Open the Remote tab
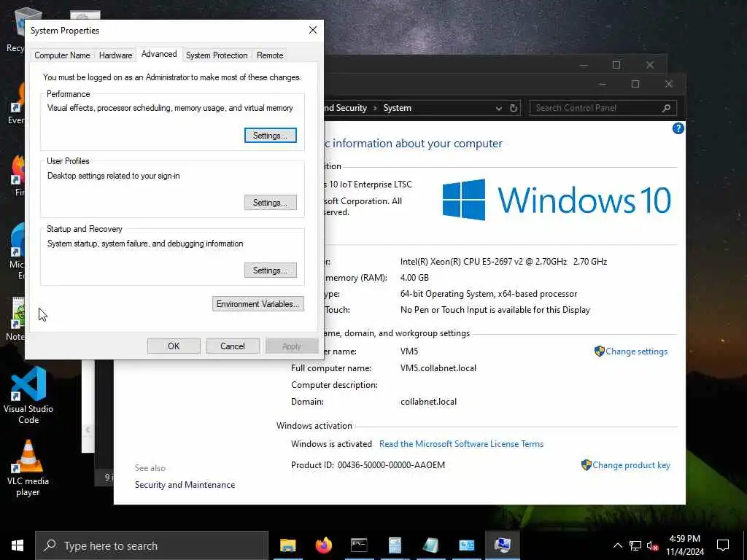The height and width of the screenshot is (560, 747). (x=270, y=55)
